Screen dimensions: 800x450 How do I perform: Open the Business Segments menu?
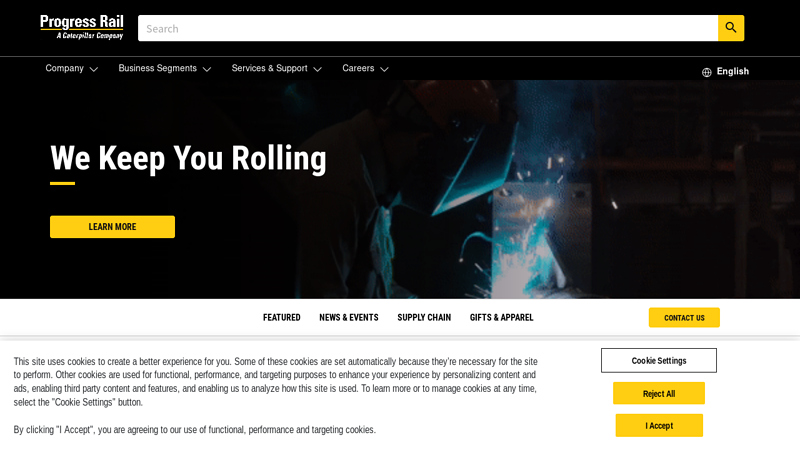[x=158, y=68]
